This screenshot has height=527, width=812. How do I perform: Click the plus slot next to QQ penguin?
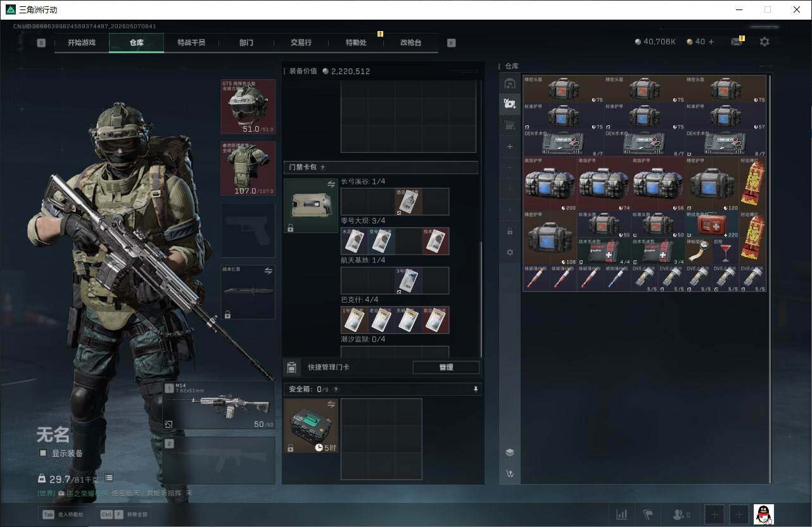click(x=739, y=514)
